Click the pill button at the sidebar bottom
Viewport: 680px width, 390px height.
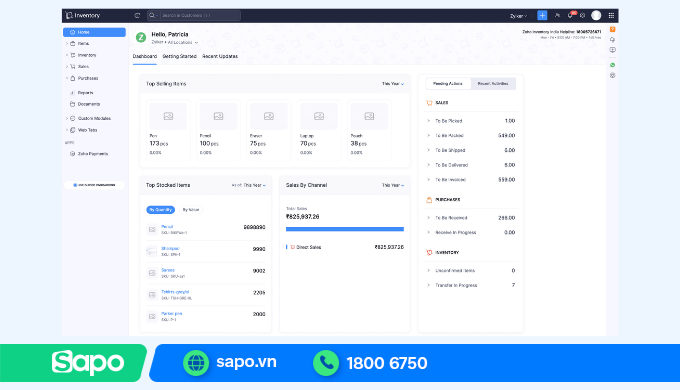95,185
